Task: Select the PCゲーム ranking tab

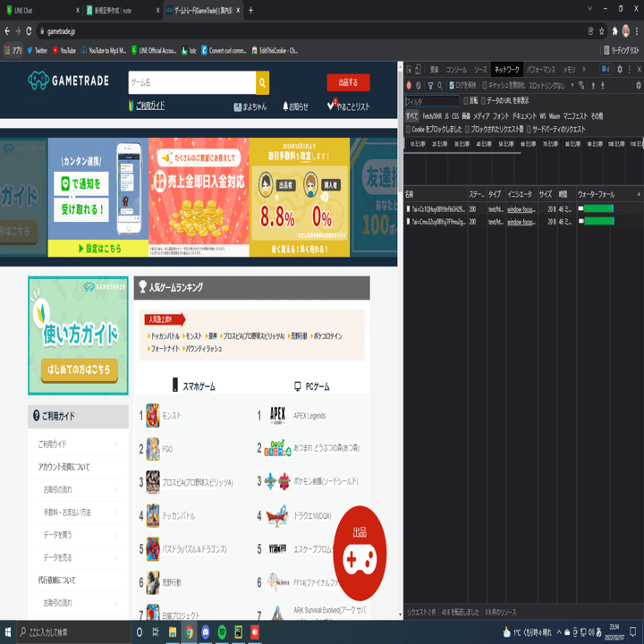Action: [x=312, y=386]
